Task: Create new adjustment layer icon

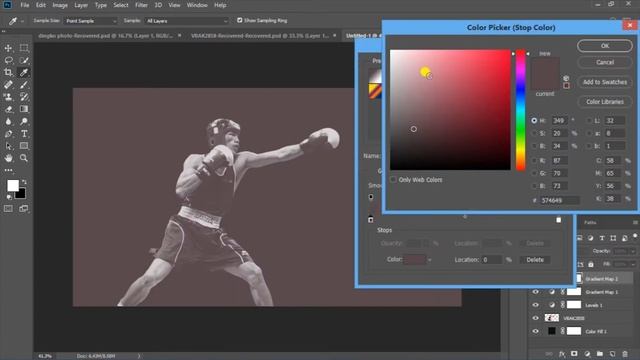Action: [587, 354]
